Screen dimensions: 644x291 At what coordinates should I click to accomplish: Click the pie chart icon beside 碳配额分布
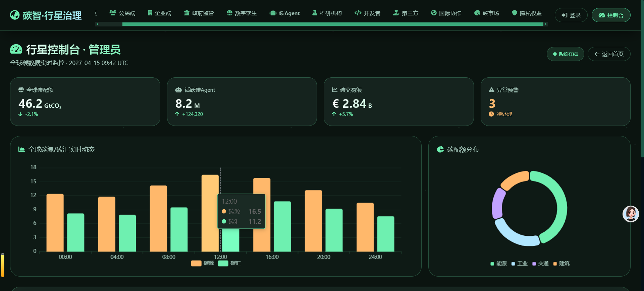coord(440,149)
